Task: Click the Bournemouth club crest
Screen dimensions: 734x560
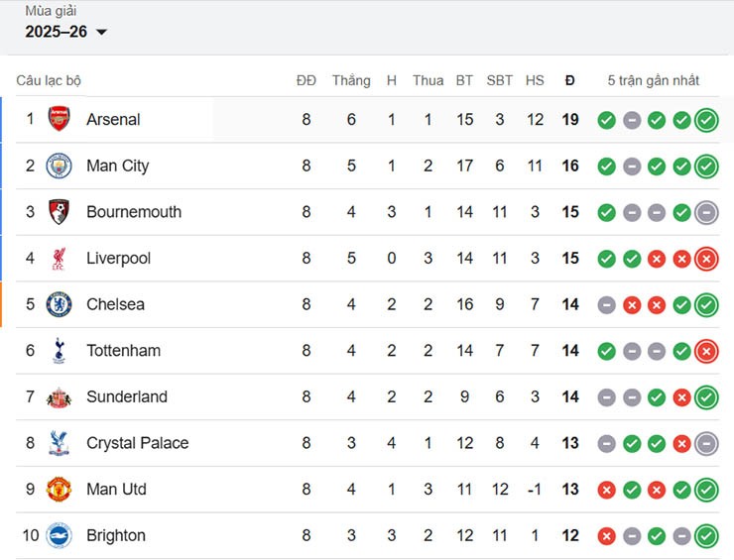Action: tap(60, 212)
